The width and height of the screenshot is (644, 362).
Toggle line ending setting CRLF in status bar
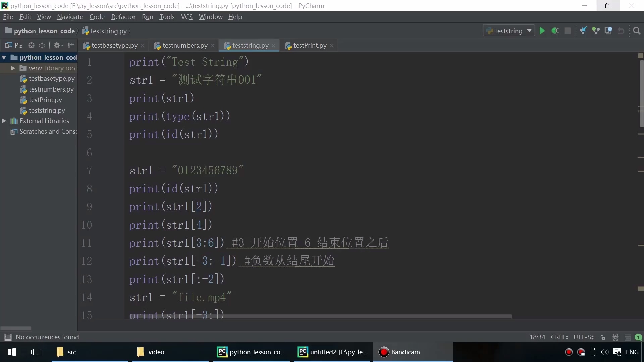tap(559, 337)
